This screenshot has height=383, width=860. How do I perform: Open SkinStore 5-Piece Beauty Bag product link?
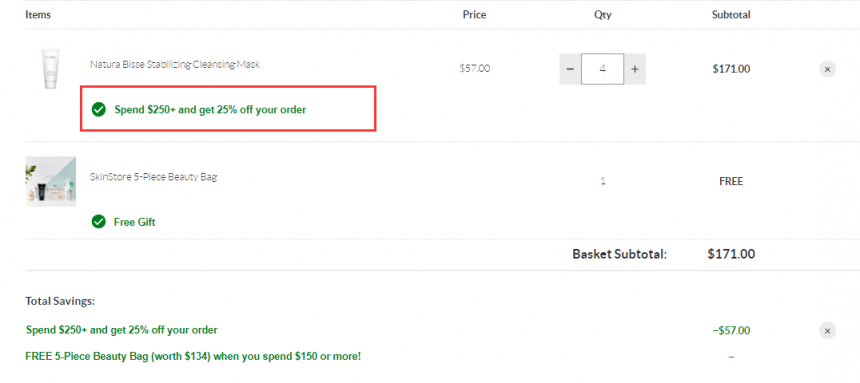(154, 177)
